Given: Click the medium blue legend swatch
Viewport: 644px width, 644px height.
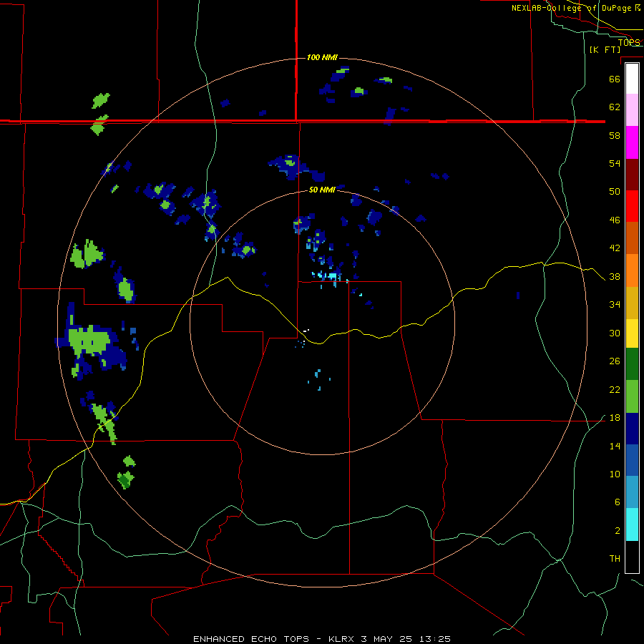Looking at the screenshot, I should [632, 460].
